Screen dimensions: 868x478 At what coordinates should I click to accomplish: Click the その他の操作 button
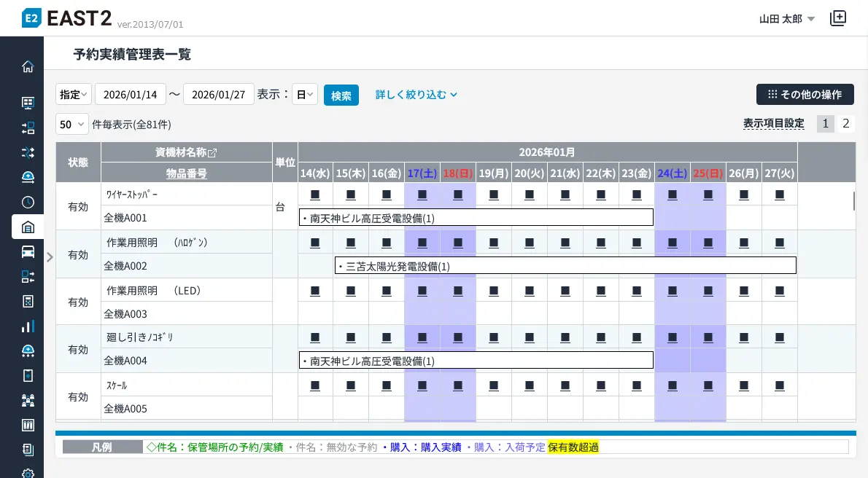805,95
